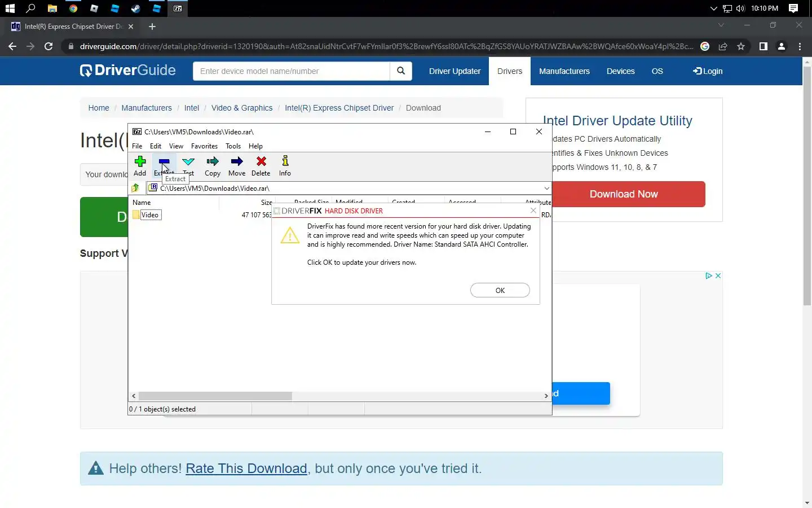The image size is (812, 508).
Task: Click the Chrome address bar URL
Action: (386, 46)
